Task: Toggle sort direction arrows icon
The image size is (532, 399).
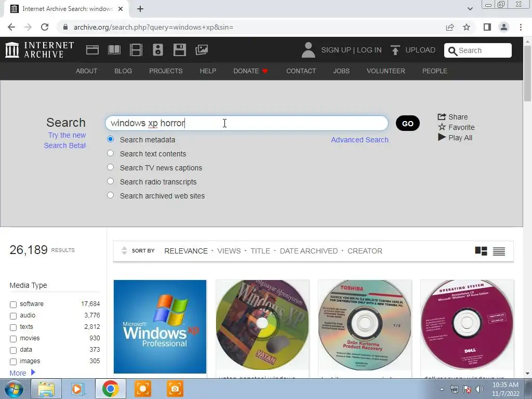Action: [124, 251]
